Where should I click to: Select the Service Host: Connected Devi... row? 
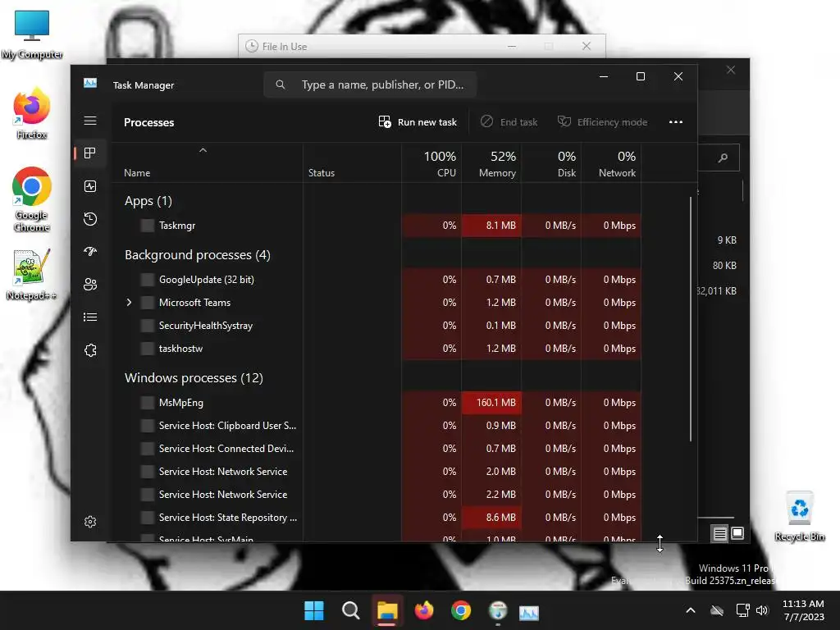click(x=376, y=449)
